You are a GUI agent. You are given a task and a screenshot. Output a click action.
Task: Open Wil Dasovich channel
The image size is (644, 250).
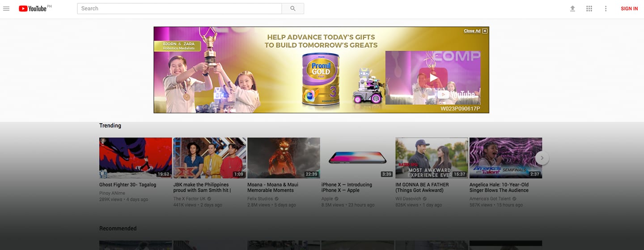click(408, 198)
